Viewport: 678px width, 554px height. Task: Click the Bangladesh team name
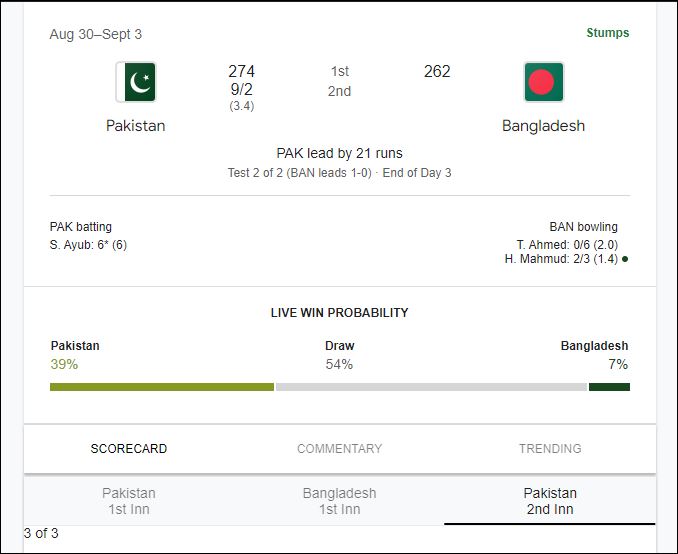tap(544, 126)
